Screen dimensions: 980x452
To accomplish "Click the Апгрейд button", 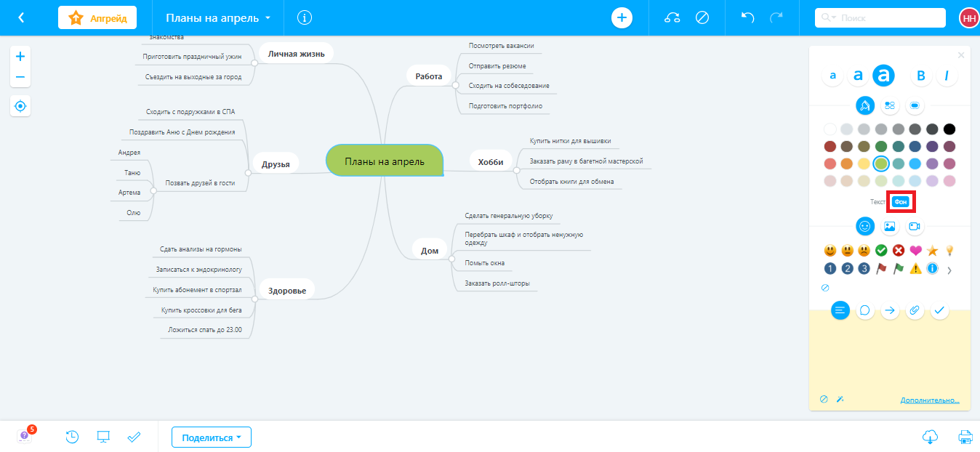I will 97,18.
